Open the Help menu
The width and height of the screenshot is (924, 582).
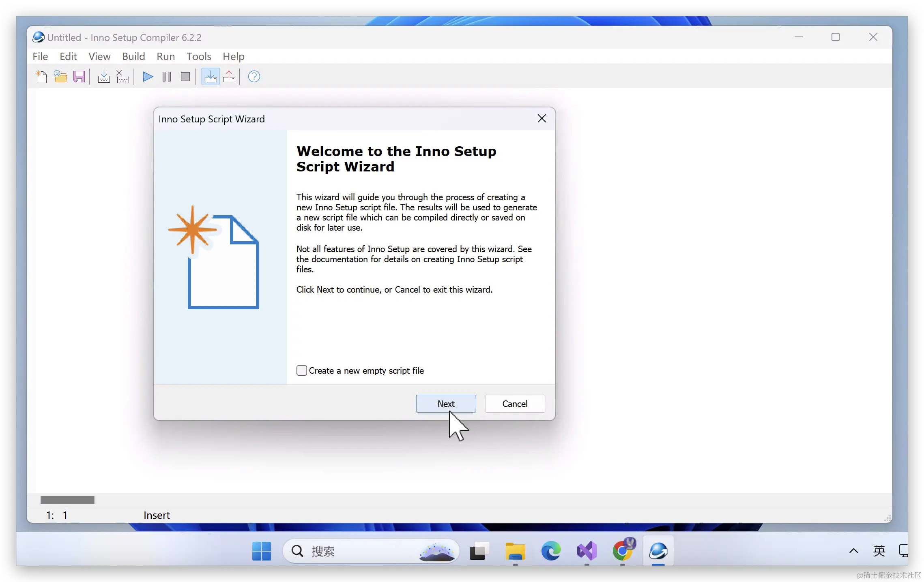[234, 56]
